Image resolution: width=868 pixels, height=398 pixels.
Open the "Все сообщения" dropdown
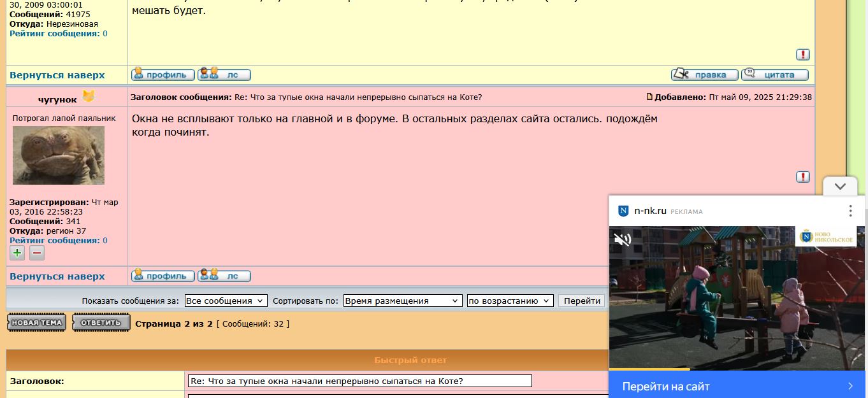pos(226,301)
